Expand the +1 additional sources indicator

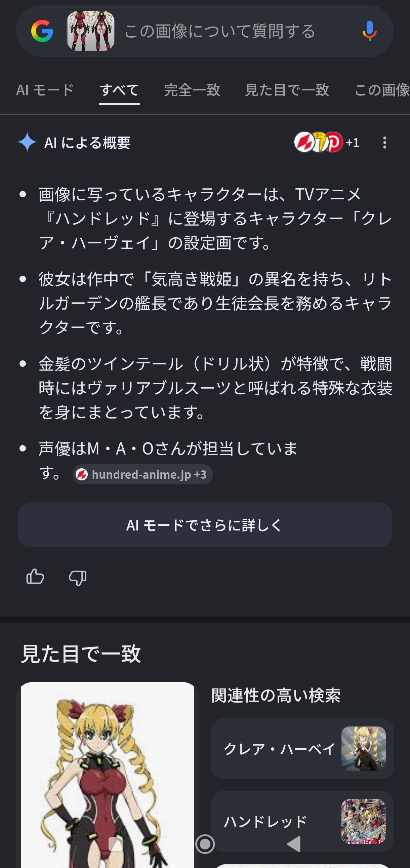(353, 143)
